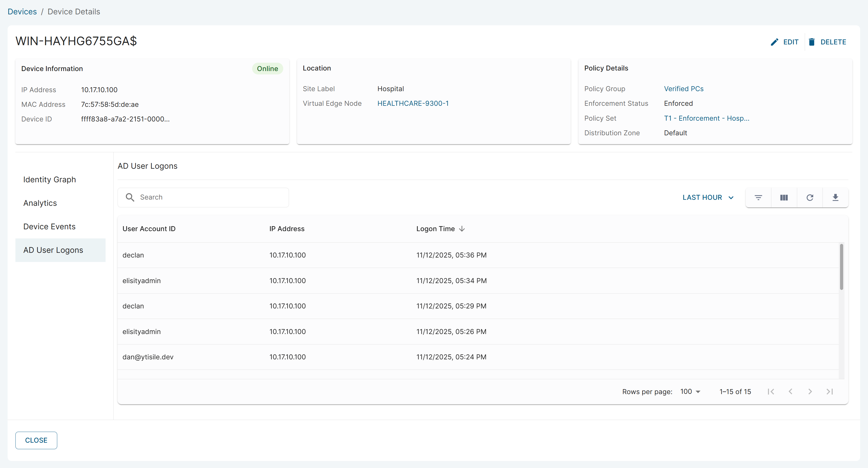Click the previous page chevron
The width and height of the screenshot is (868, 468).
pos(790,391)
